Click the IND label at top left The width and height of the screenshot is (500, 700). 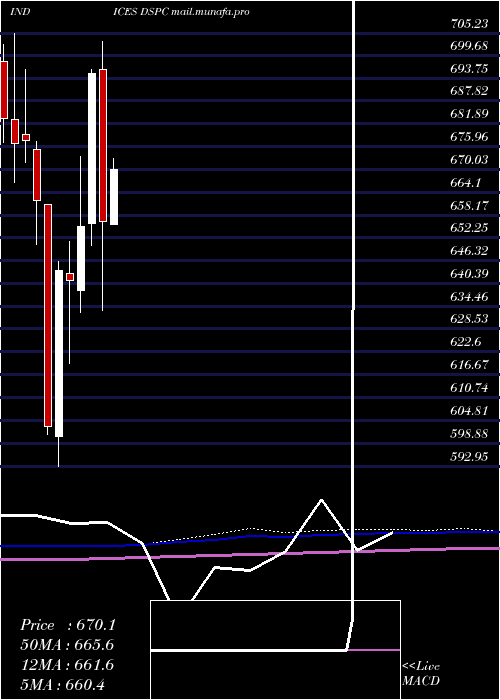pos(20,12)
